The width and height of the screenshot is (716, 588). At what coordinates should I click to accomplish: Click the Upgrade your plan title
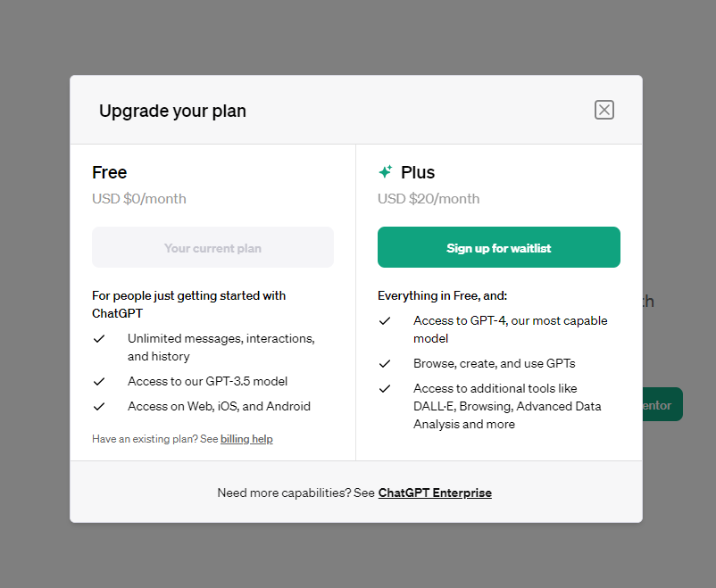[172, 111]
